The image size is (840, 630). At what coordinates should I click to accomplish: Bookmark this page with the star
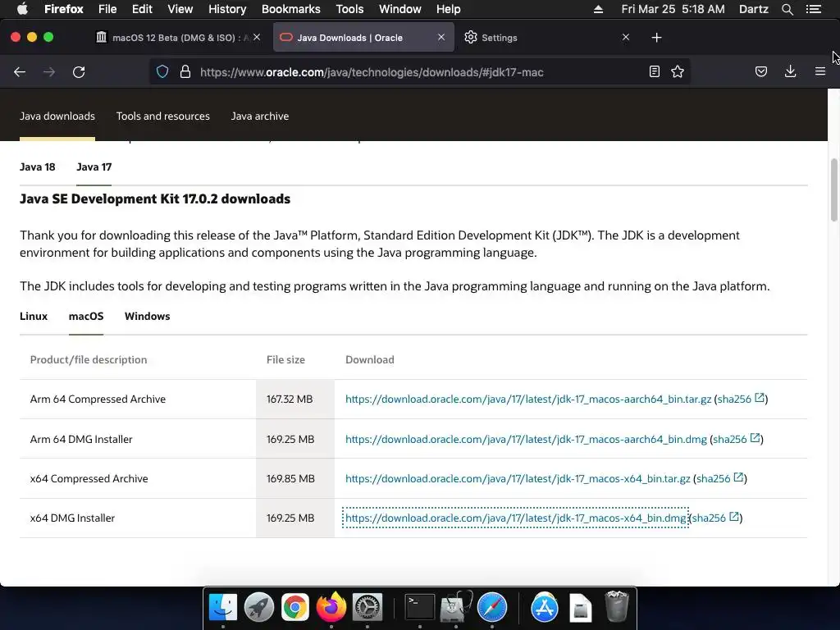point(678,71)
